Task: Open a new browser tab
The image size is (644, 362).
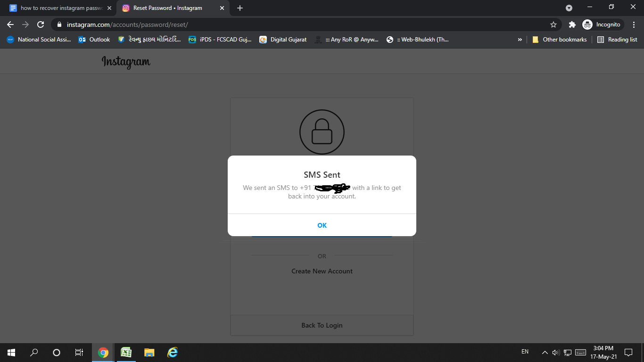Action: pos(240,8)
